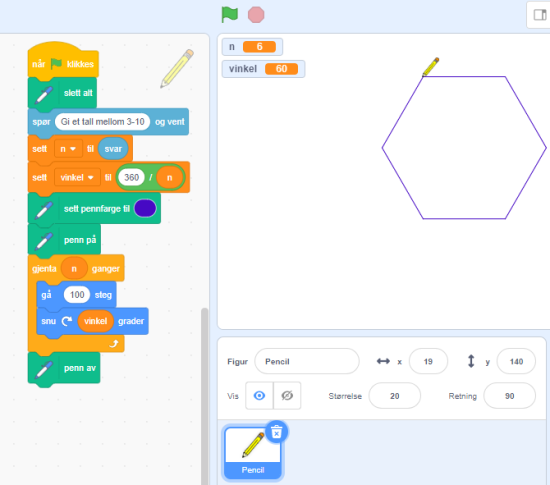Click the vertical scrollbar of the code area
Image resolution: width=550 pixels, height=485 pixels.
tap(204, 396)
